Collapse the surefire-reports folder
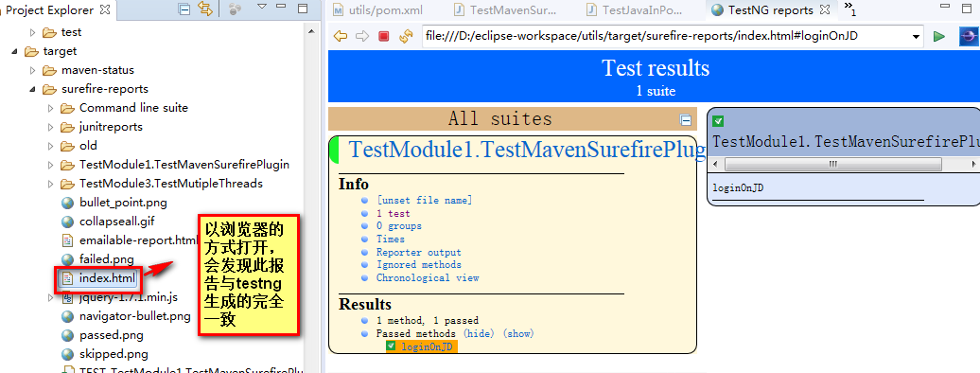This screenshot has height=373, width=980. (x=33, y=89)
